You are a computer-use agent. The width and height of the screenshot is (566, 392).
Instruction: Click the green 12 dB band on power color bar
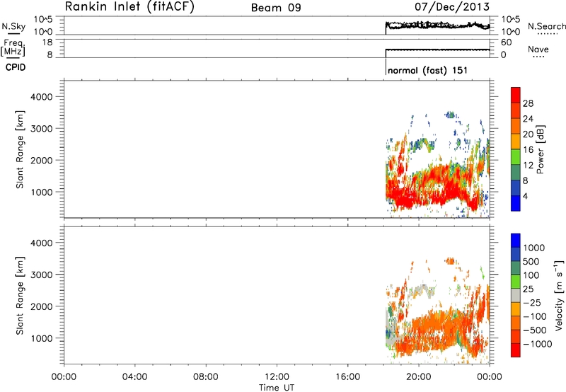click(x=516, y=157)
